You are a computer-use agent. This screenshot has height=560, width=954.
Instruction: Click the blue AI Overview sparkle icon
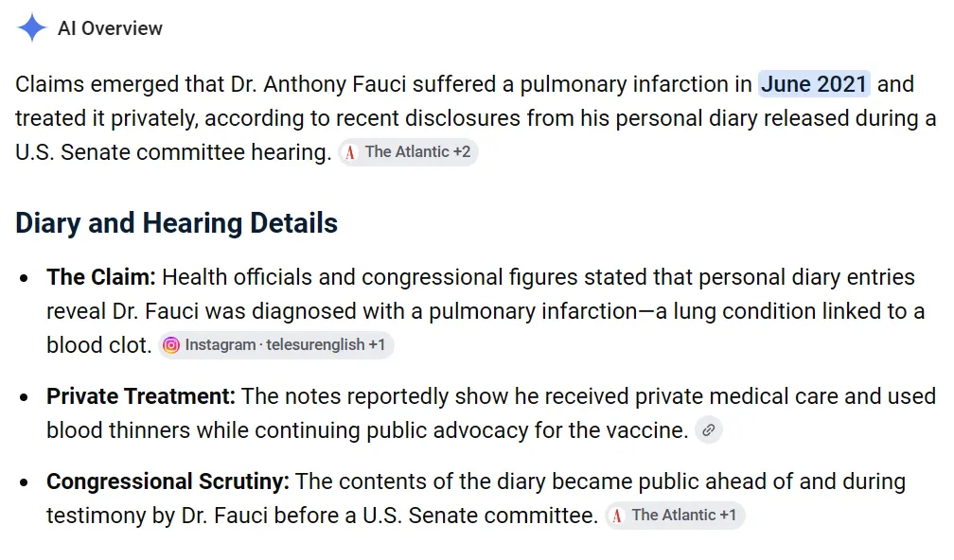pyautogui.click(x=31, y=28)
